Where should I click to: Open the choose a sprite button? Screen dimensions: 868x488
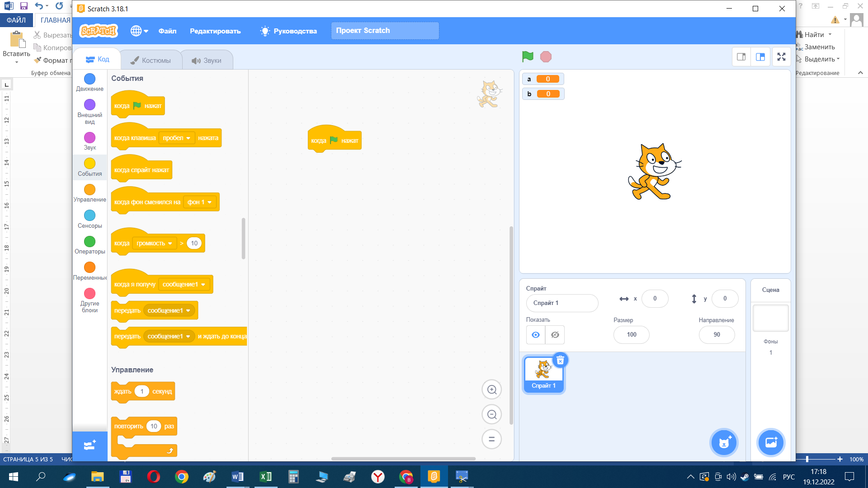click(724, 442)
